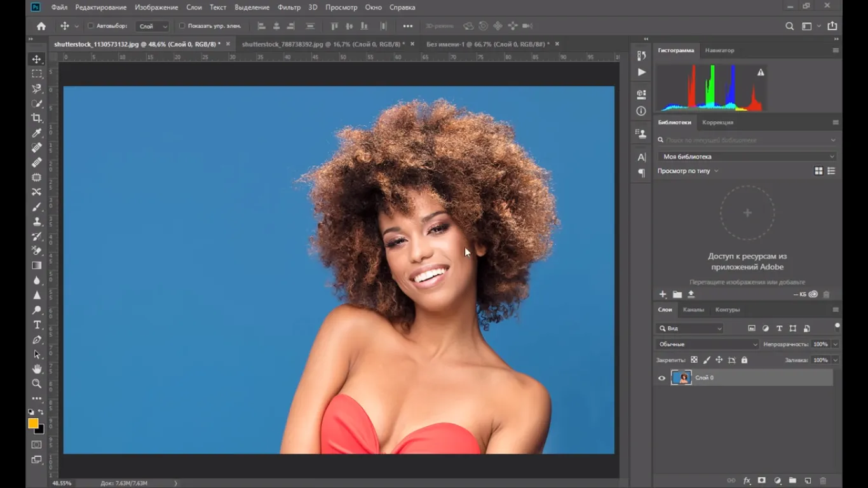The image size is (868, 488).
Task: Switch to the Каналы tab
Action: [693, 309]
